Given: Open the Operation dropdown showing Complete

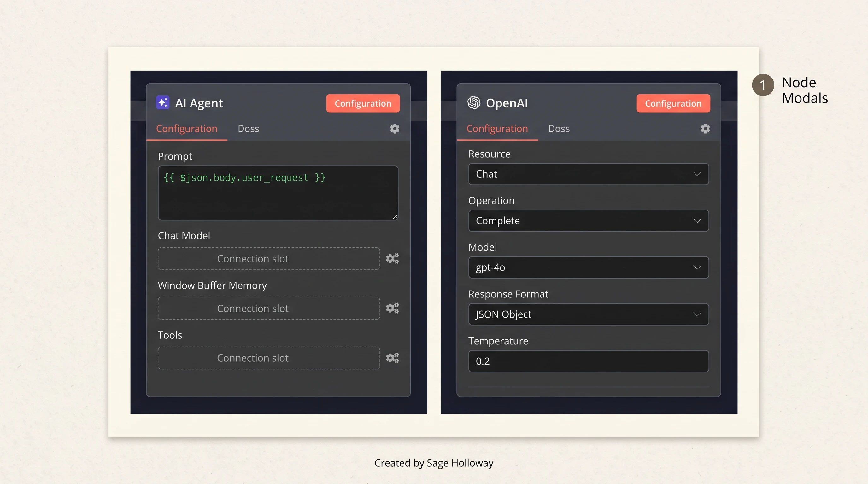Looking at the screenshot, I should (588, 221).
